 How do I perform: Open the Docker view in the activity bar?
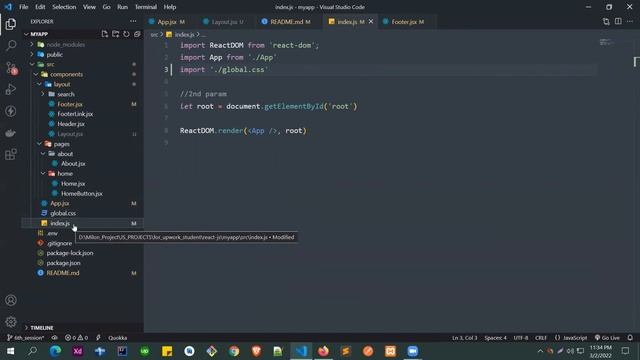[x=11, y=133]
